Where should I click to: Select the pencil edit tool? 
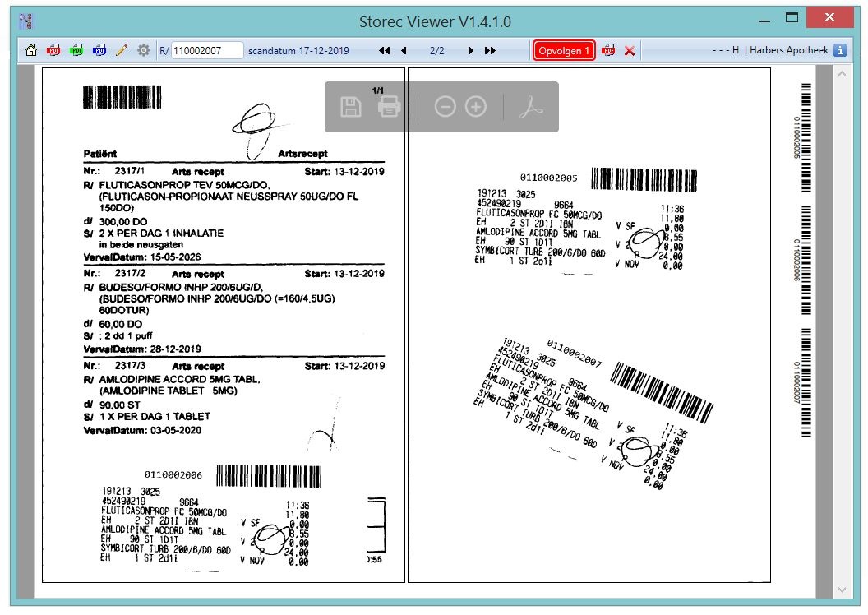[122, 50]
